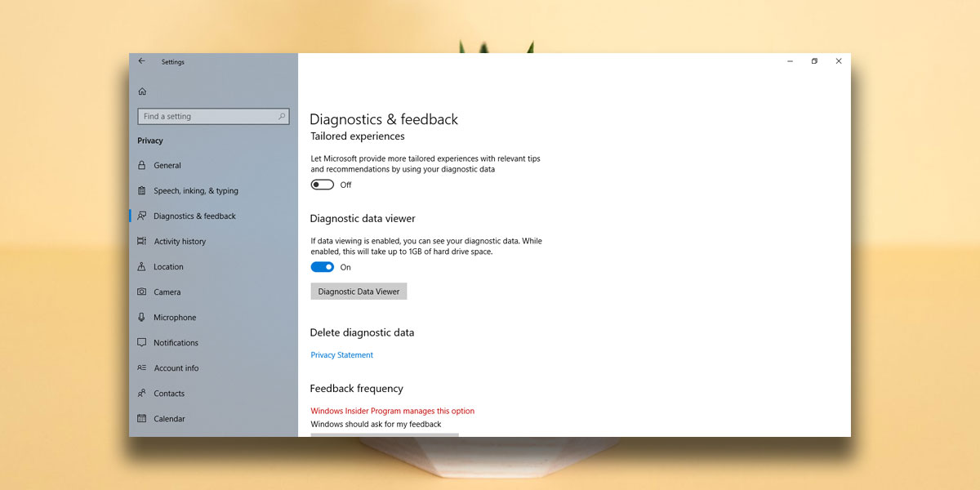Open Account info settings
Screen dimensions: 980x490
213,367
